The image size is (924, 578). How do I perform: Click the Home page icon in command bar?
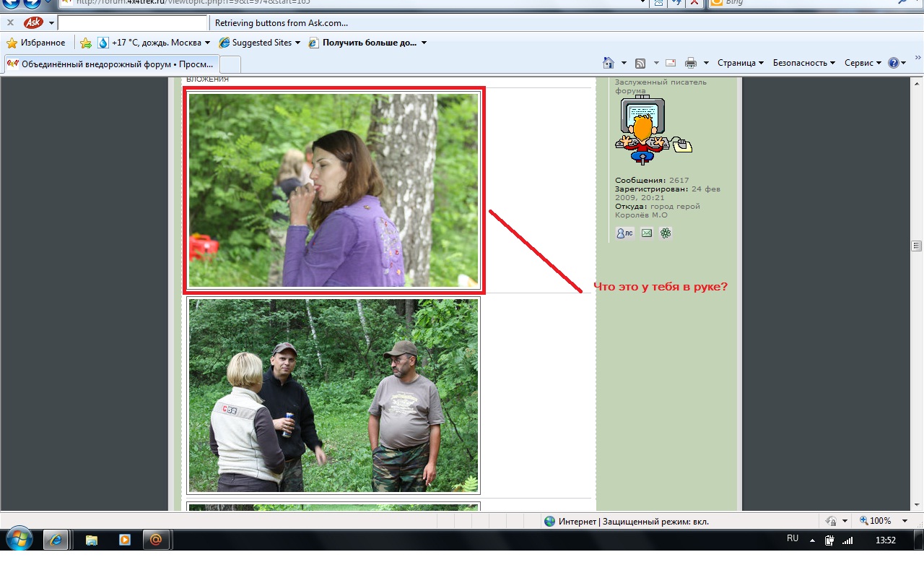(x=609, y=63)
